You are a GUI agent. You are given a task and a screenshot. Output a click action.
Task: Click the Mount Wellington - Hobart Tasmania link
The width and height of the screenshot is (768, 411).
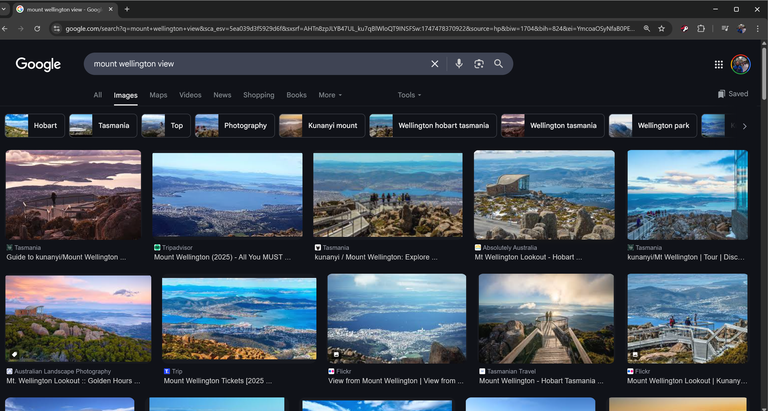541,381
